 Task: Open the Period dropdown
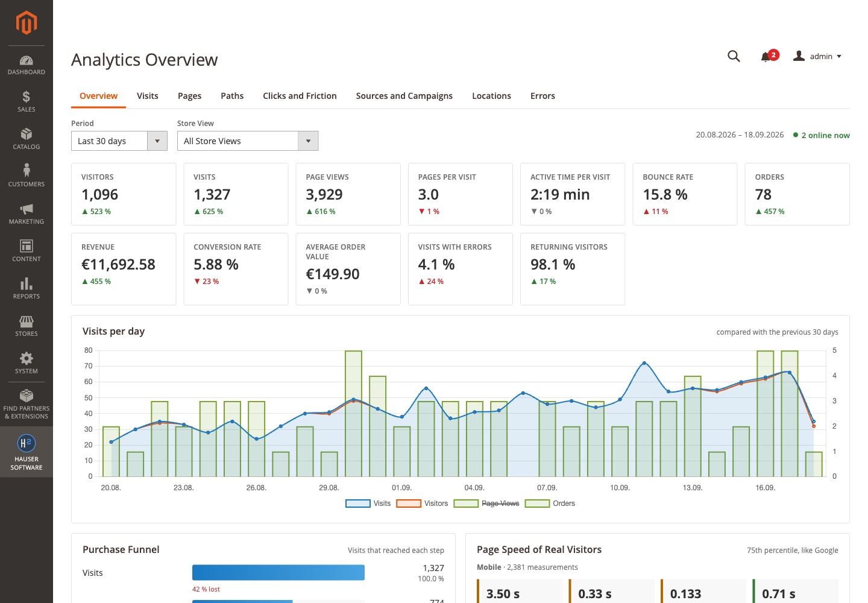[x=119, y=141]
